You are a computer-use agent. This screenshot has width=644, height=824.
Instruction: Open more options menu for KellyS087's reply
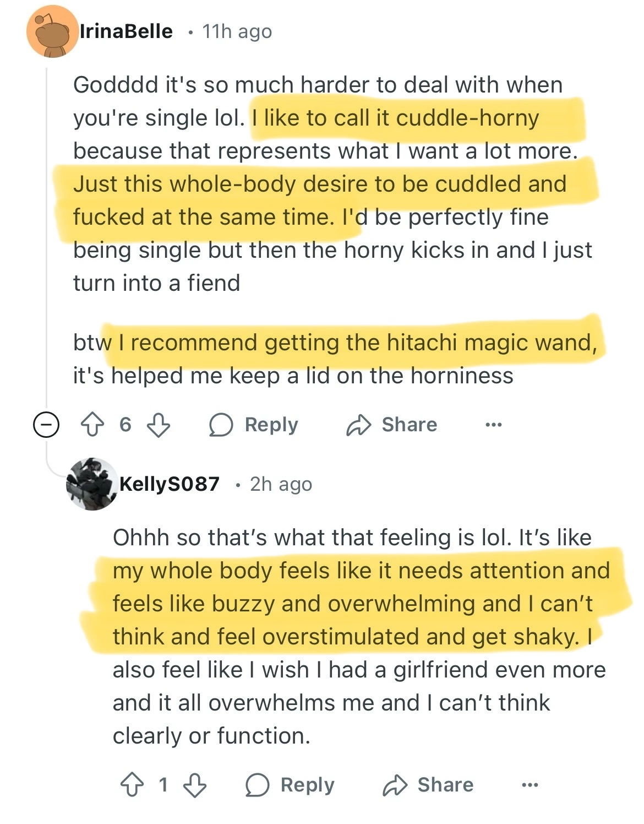point(529,785)
